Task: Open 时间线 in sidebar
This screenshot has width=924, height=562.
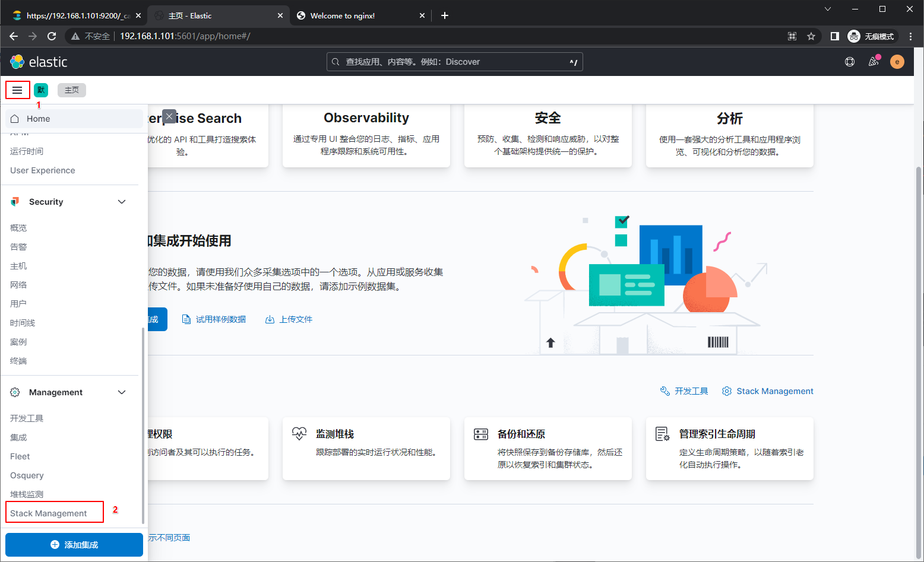Action: [23, 323]
